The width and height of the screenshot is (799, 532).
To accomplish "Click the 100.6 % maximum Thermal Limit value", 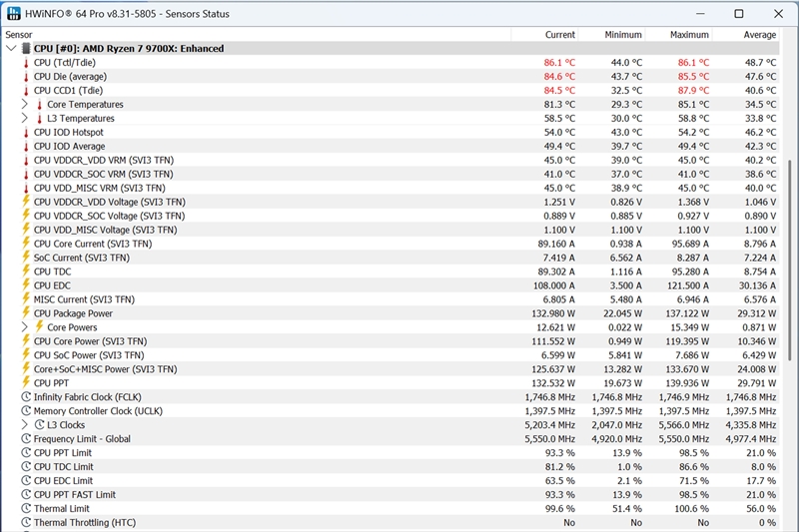I will [692, 509].
